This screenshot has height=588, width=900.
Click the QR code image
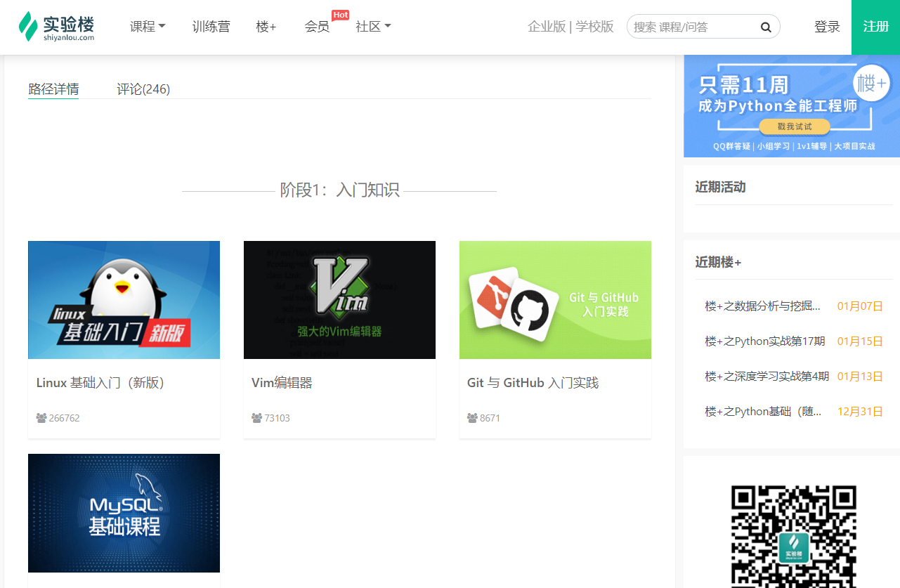[793, 536]
